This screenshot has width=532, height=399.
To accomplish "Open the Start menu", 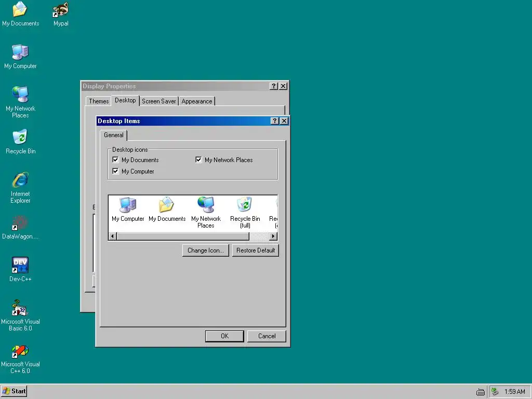I will (x=14, y=391).
